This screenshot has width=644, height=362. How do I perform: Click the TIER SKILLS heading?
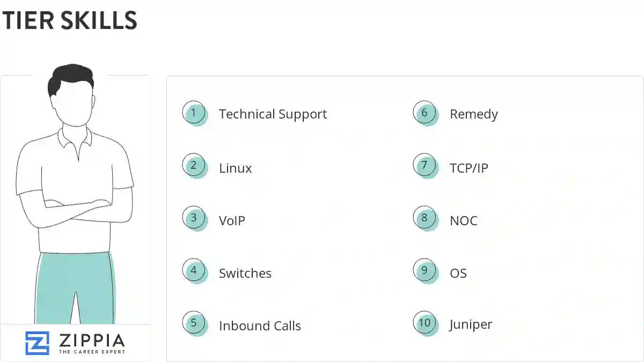tap(70, 20)
